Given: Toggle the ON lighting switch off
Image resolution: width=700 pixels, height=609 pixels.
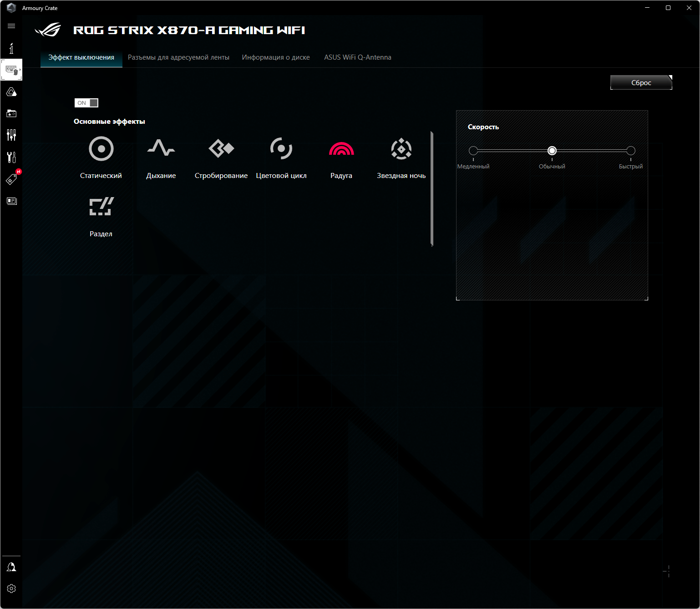Looking at the screenshot, I should (86, 103).
